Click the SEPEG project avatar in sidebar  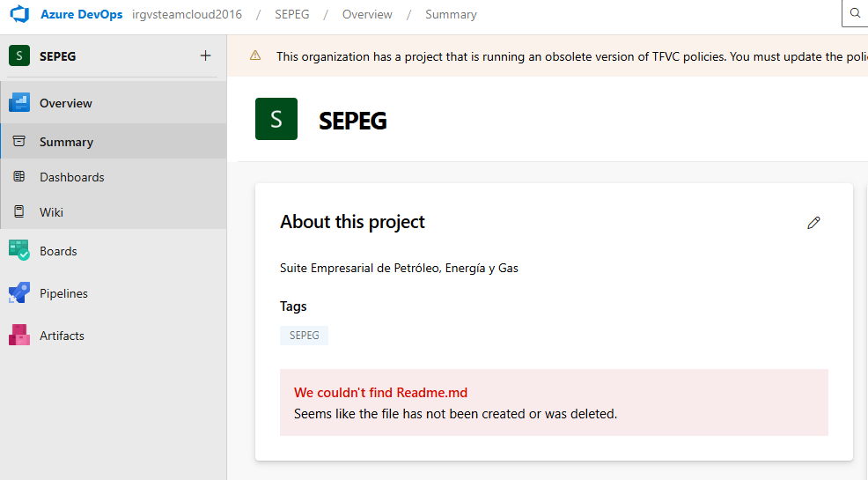19,55
